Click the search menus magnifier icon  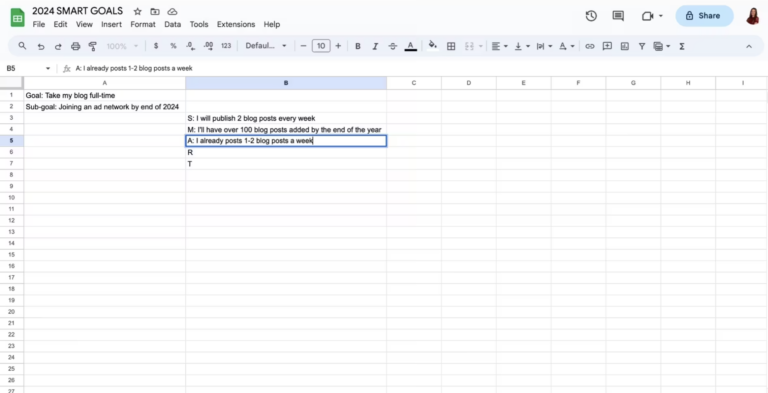(22, 46)
